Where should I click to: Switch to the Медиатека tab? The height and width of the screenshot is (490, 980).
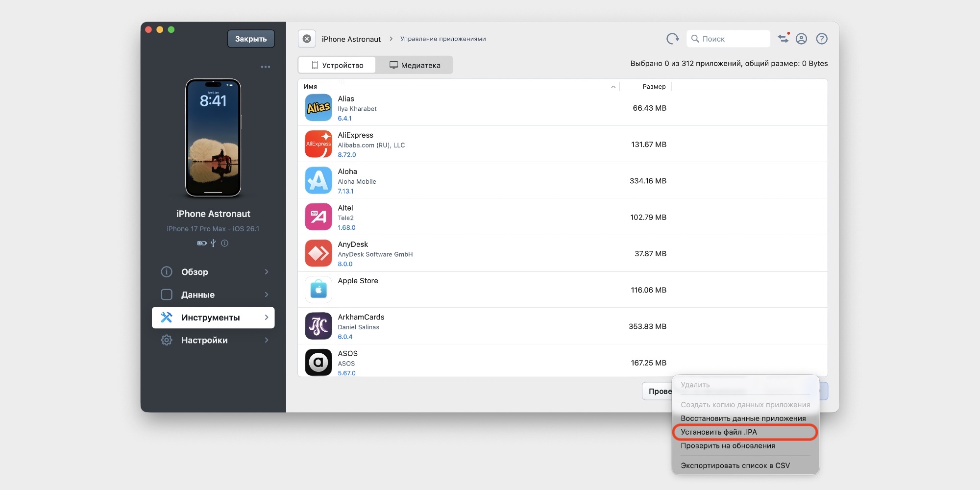[415, 65]
